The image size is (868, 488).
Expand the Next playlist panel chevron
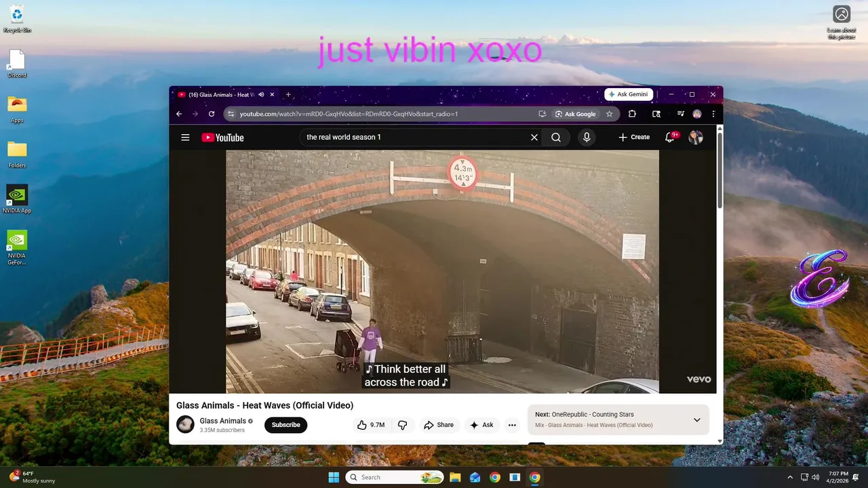point(696,420)
